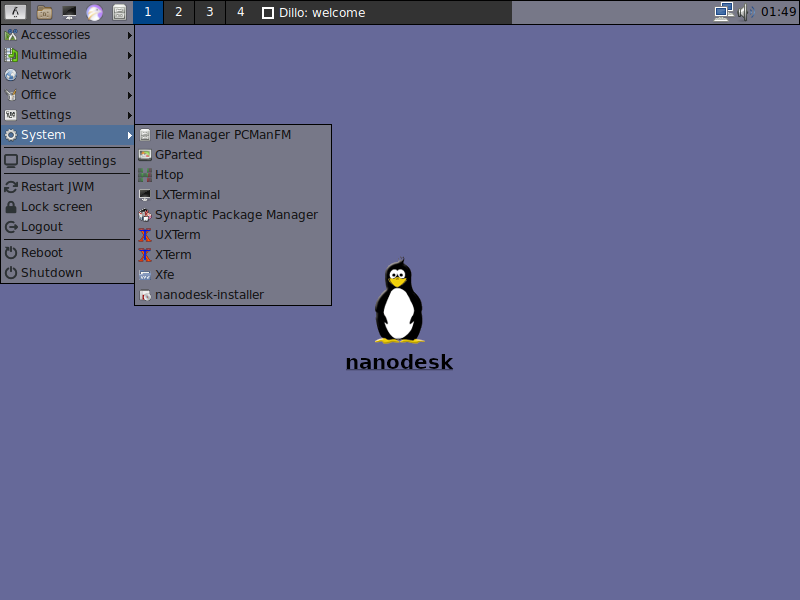The width and height of the screenshot is (800, 600).
Task: Launch File Manager PCManFM
Action: coord(233,135)
